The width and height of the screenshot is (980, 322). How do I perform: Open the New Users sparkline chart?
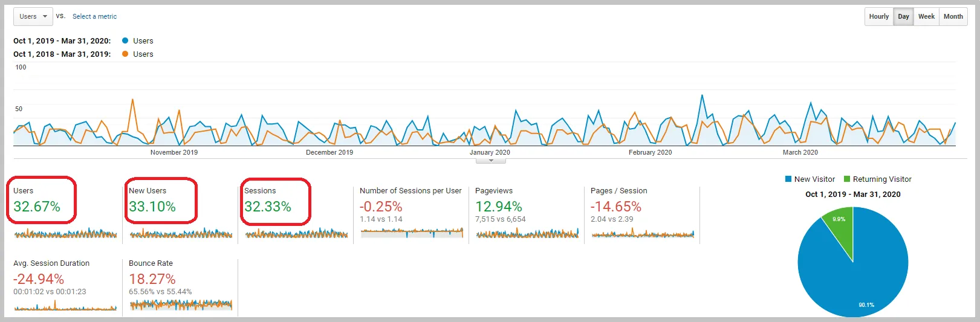(x=181, y=233)
